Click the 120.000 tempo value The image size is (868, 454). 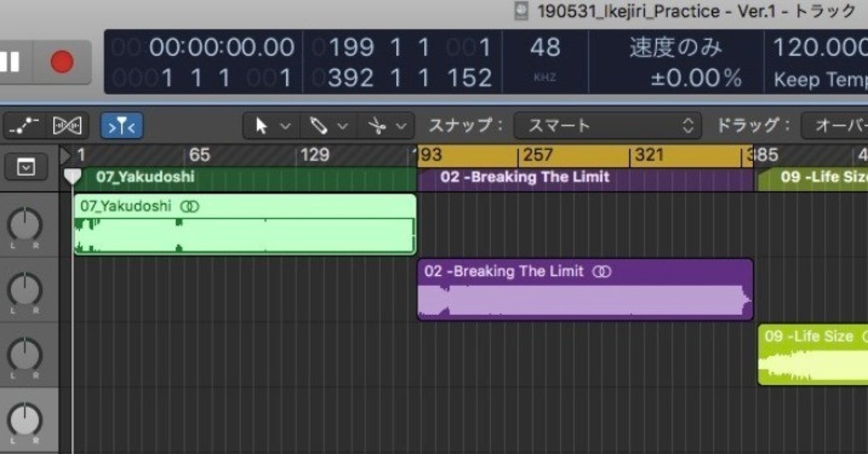click(821, 47)
